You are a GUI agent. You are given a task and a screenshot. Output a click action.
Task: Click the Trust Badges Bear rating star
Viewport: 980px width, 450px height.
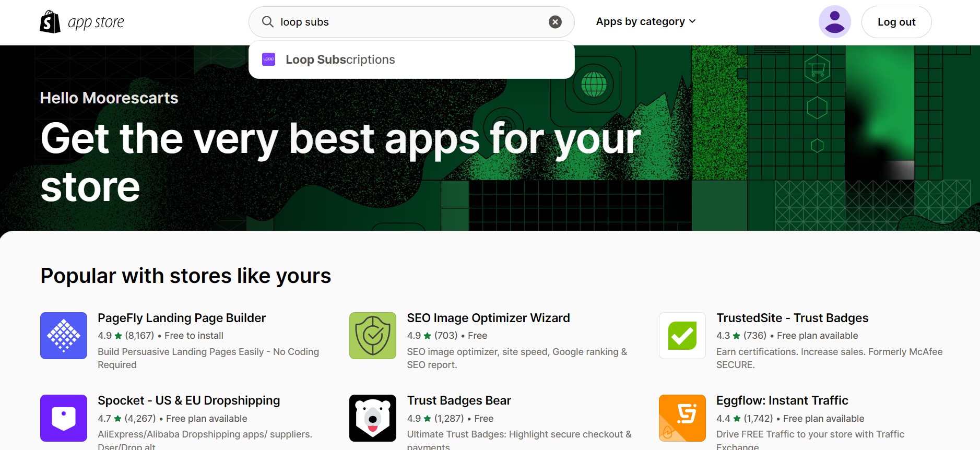tap(428, 419)
